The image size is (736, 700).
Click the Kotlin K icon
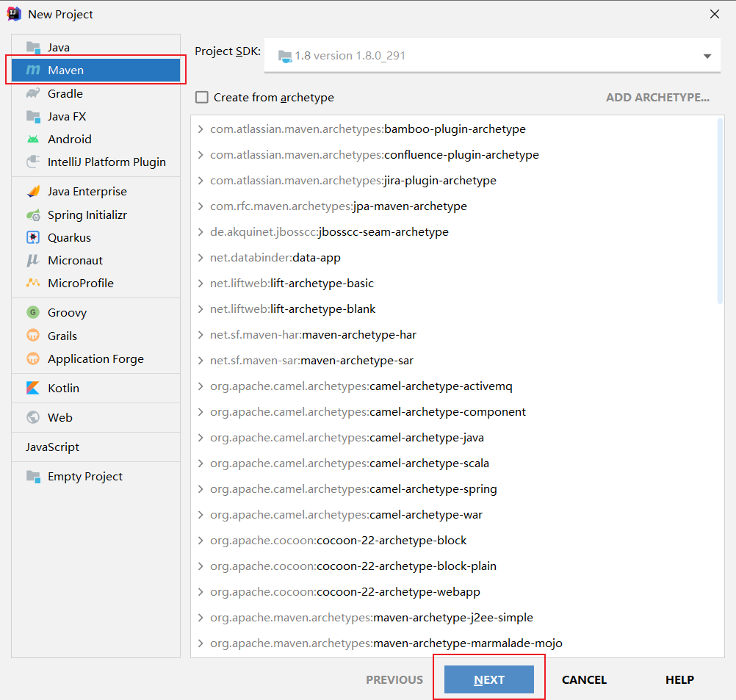click(x=33, y=389)
